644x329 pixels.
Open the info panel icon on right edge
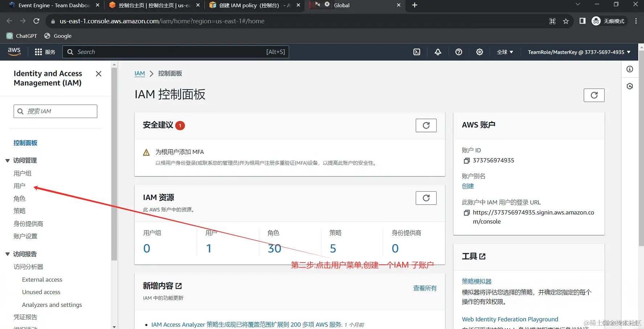pyautogui.click(x=630, y=69)
